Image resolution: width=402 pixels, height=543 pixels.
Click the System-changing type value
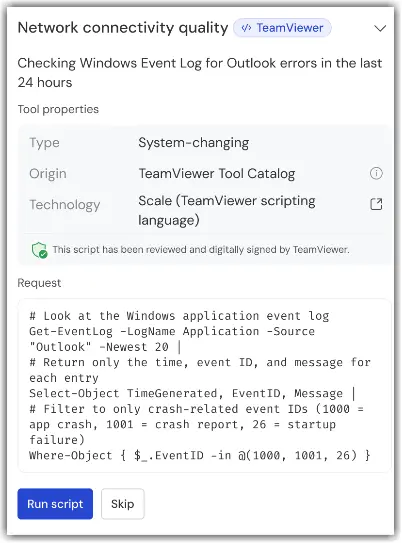point(194,143)
